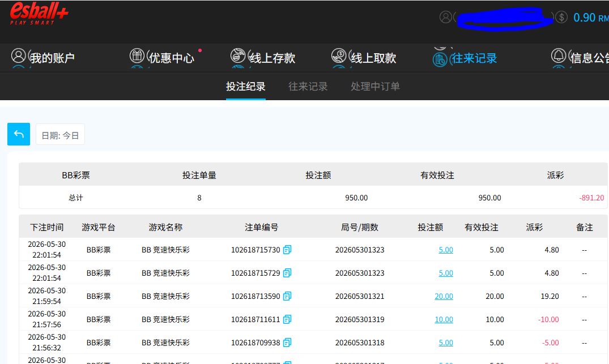Open 5.00 bet link for 102618709938
The width and height of the screenshot is (609, 364).
446,343
